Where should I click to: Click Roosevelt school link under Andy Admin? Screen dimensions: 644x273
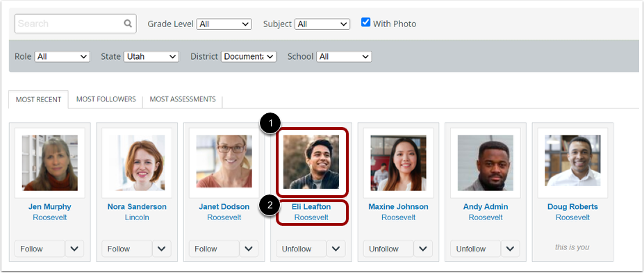pos(486,217)
